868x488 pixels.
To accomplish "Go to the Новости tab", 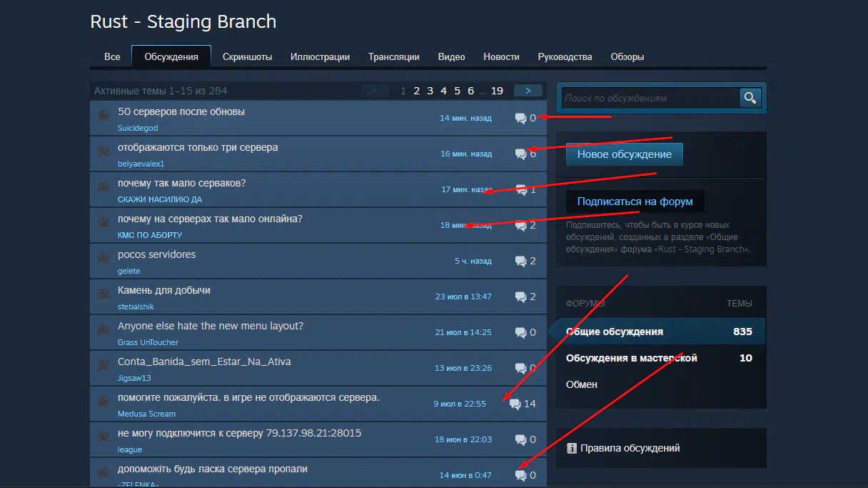I will [x=501, y=56].
